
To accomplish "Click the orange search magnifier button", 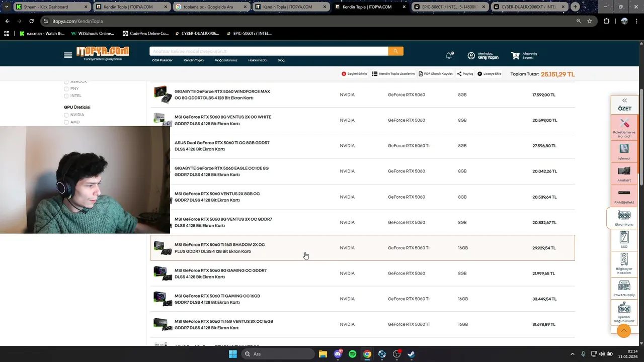I will (395, 51).
